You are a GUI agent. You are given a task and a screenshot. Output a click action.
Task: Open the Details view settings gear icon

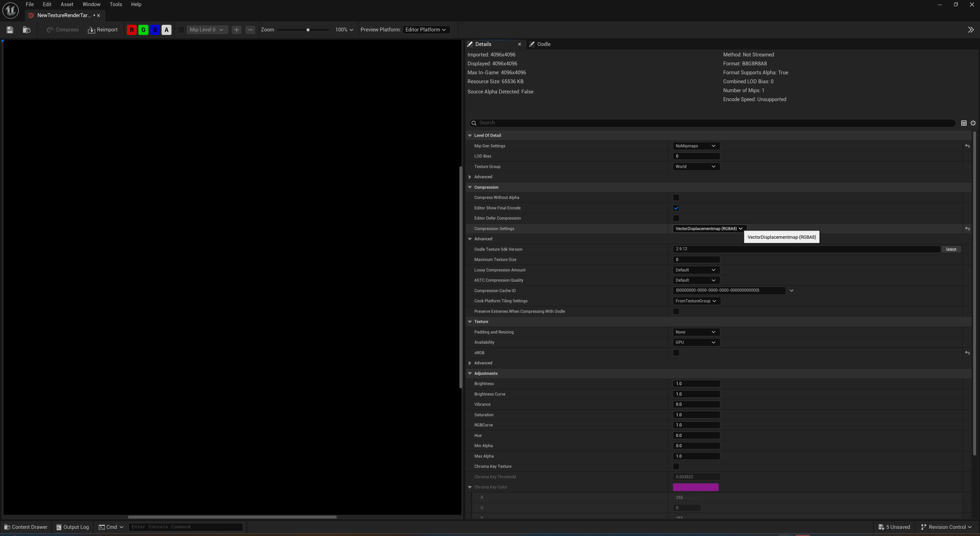(x=973, y=123)
